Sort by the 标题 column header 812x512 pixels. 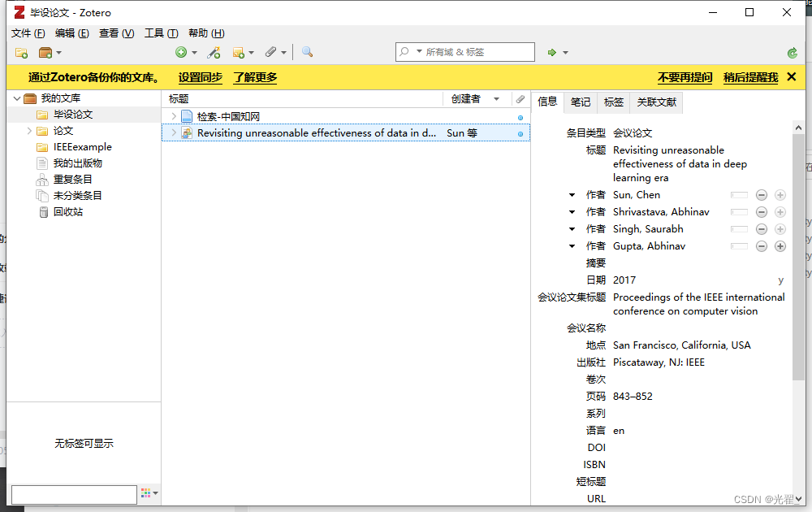tap(302, 99)
